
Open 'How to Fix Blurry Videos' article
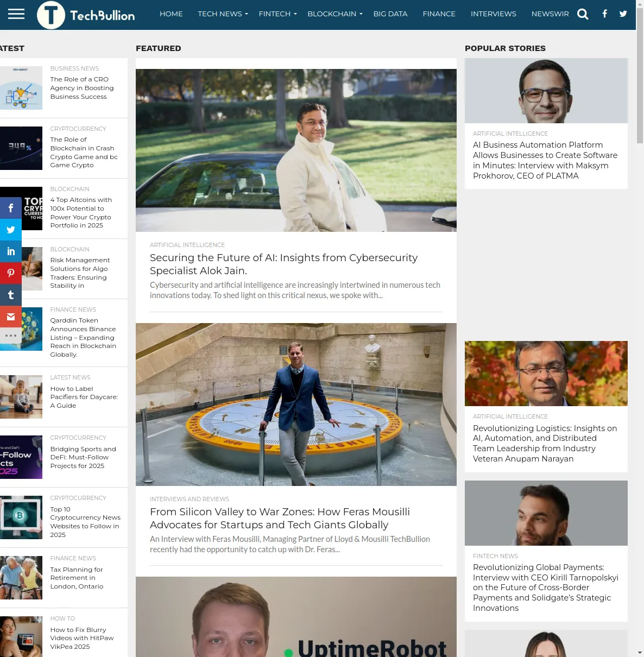pyautogui.click(x=82, y=639)
